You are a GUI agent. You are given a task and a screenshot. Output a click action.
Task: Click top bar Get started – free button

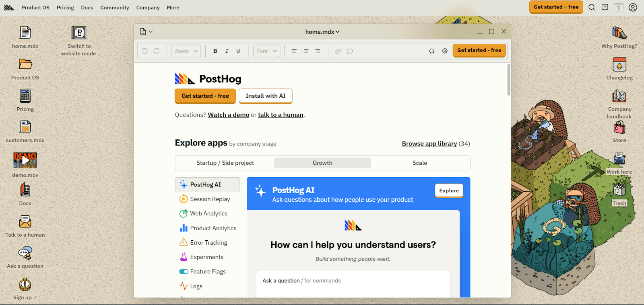coord(556,7)
